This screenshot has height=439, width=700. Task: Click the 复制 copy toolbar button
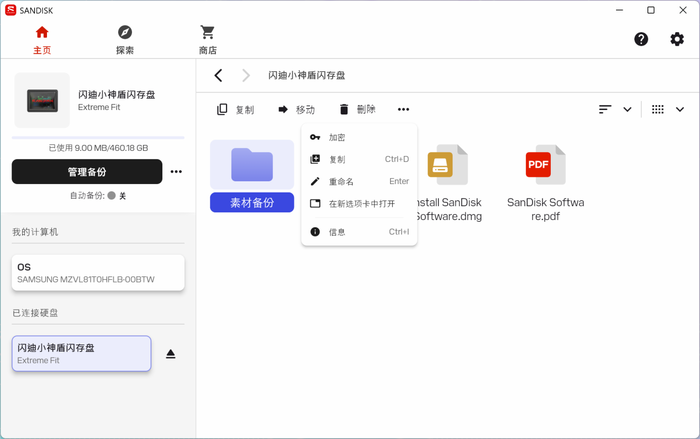coord(235,109)
